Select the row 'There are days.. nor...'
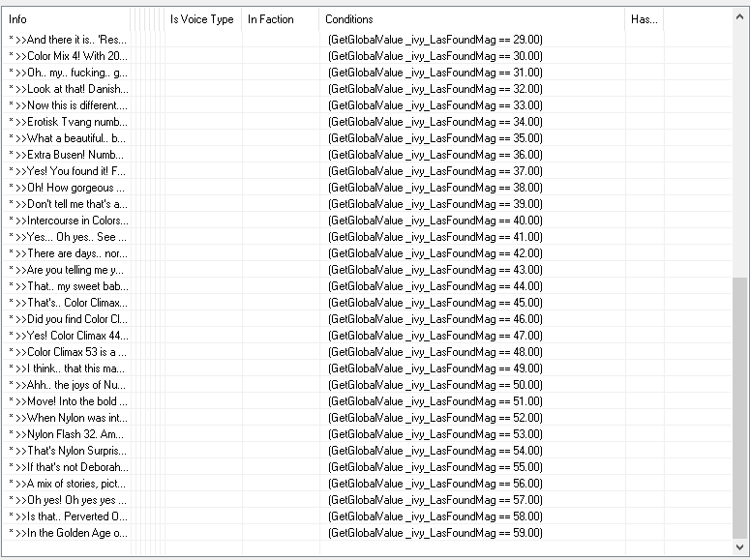 [x=367, y=253]
